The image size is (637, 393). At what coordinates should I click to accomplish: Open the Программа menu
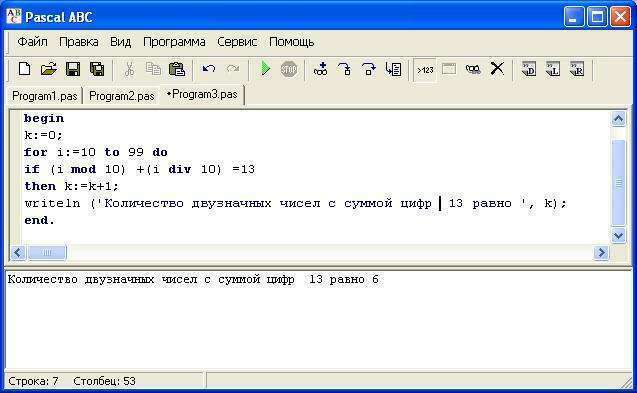tap(174, 42)
